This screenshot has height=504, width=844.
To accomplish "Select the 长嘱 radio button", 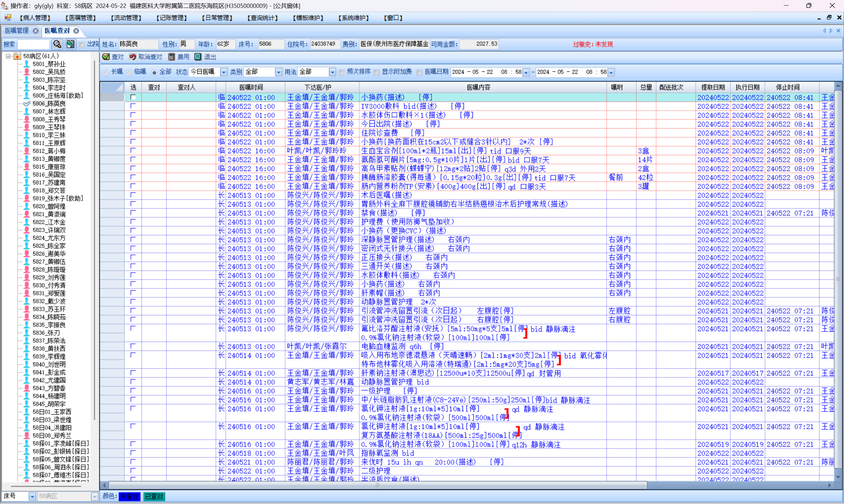I will pyautogui.click(x=106, y=72).
